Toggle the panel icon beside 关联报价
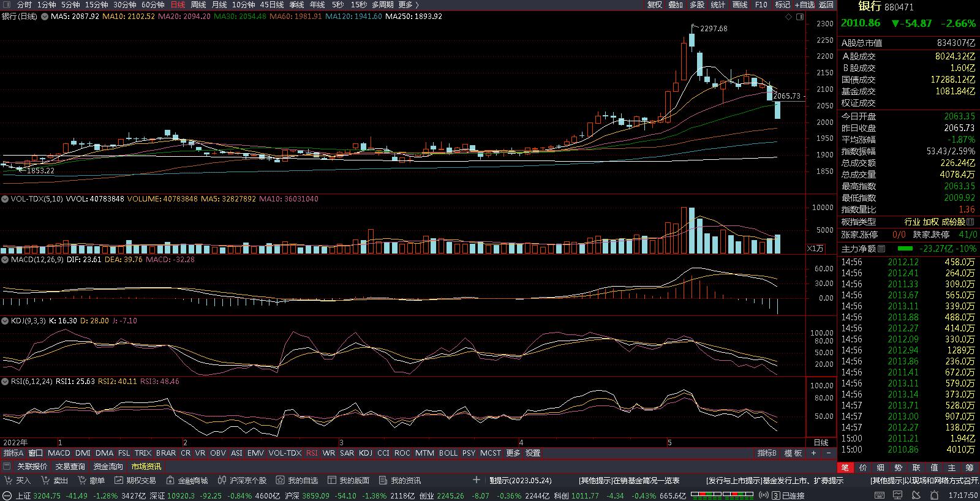The width and height of the screenshot is (980, 501). (x=7, y=467)
